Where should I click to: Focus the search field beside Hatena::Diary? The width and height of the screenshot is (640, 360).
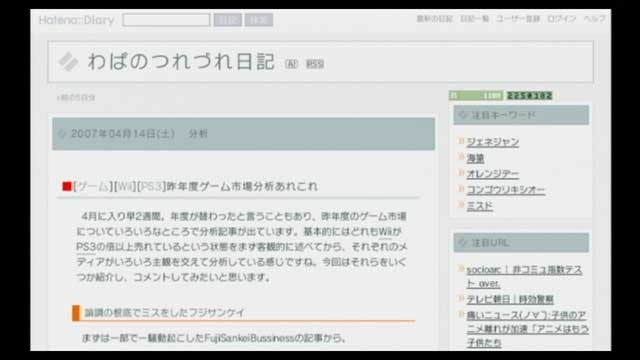[x=166, y=20]
